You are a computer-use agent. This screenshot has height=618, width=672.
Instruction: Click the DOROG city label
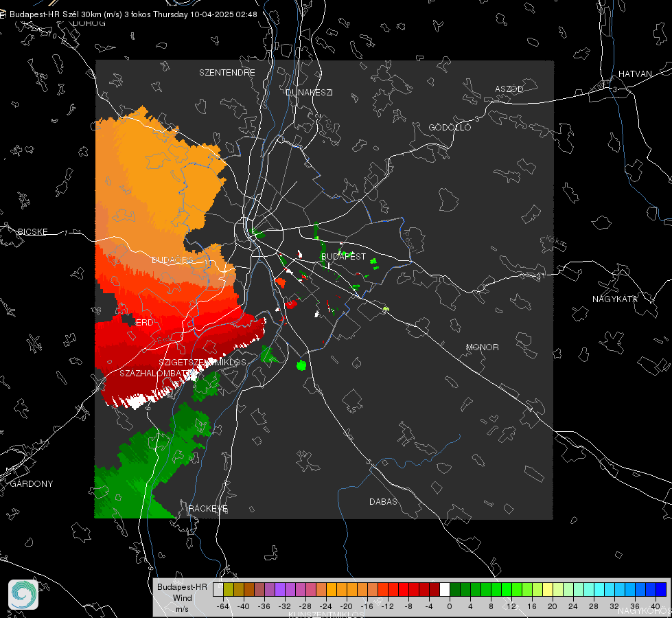(x=89, y=23)
